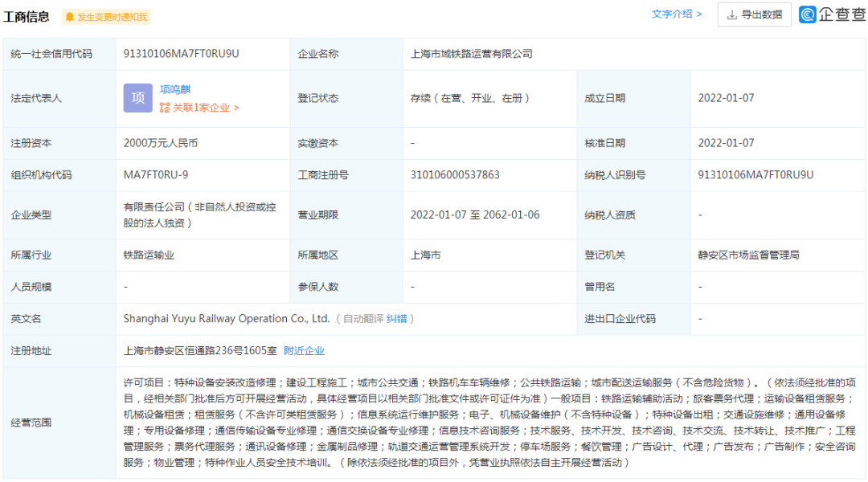This screenshot has width=868, height=482.
Task: Click the 纳税人资质 label
Action: point(610,214)
